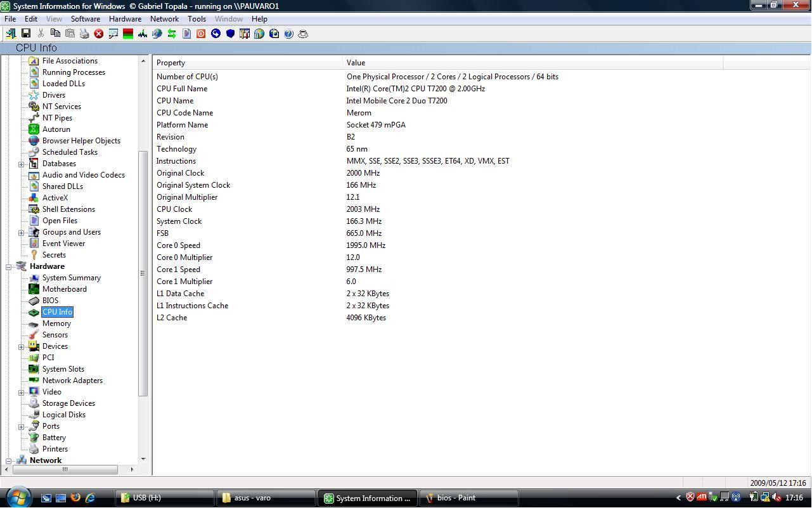Open the Network menu
This screenshot has height=508, width=812.
[x=164, y=19]
